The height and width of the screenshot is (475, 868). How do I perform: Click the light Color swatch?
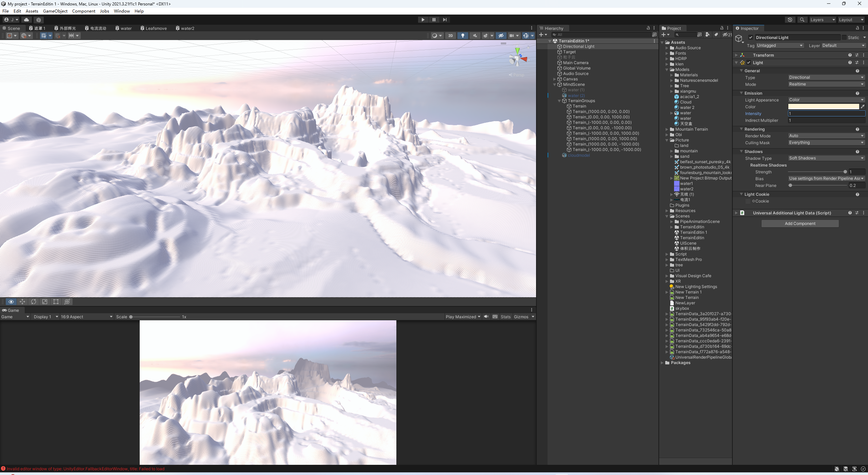tap(824, 107)
